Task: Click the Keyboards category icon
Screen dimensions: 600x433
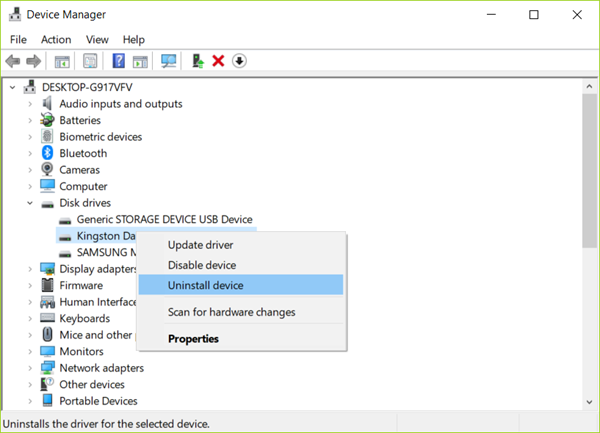Action: point(47,318)
